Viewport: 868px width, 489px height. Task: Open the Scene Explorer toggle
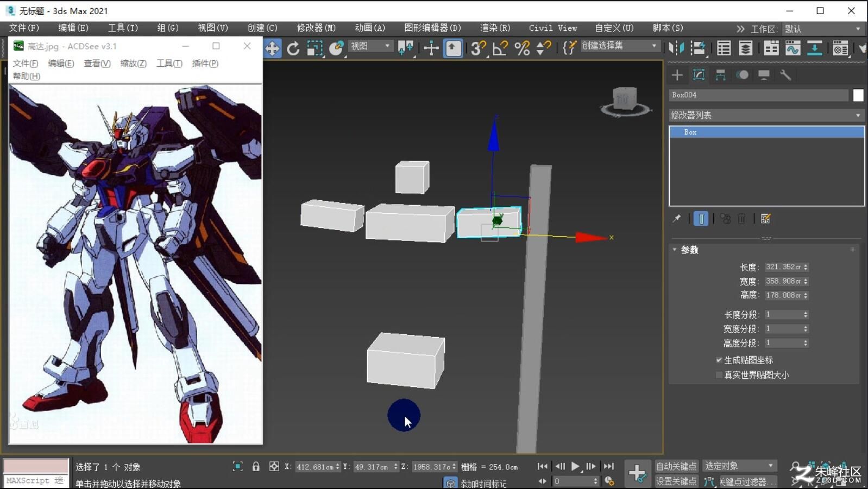click(724, 48)
